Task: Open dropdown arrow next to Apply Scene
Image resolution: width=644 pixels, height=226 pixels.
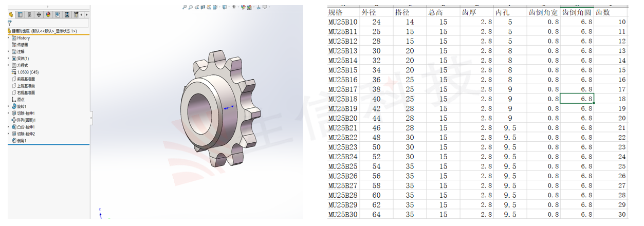Action: [x=254, y=7]
